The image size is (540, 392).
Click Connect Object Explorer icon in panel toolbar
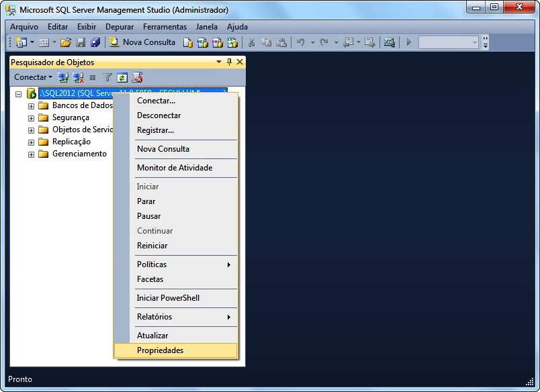pos(63,78)
